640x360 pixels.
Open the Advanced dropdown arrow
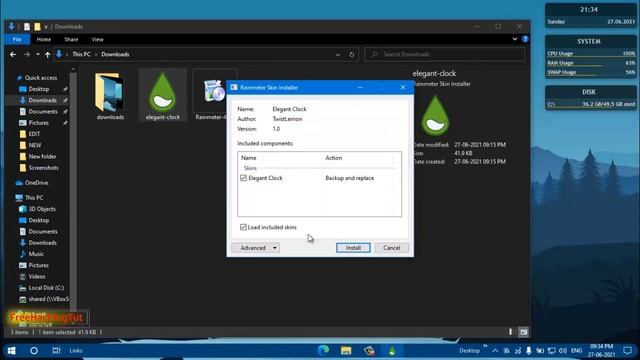[275, 248]
